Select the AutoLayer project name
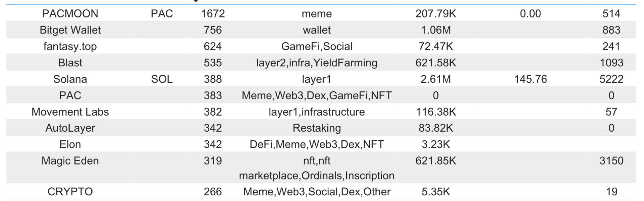 point(70,128)
